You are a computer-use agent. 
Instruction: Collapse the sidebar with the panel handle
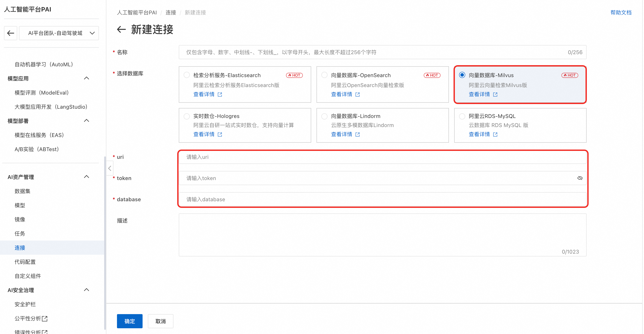(109, 168)
